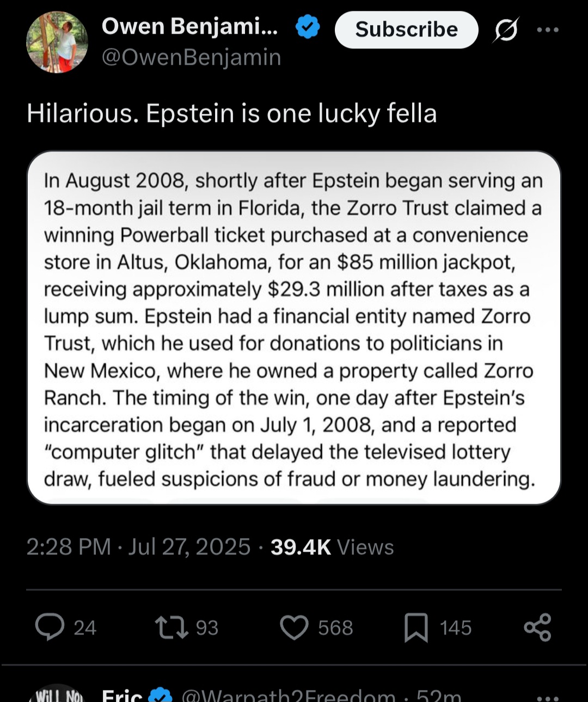Bookmark this post
Viewport: 588px width, 702px height.
click(416, 627)
